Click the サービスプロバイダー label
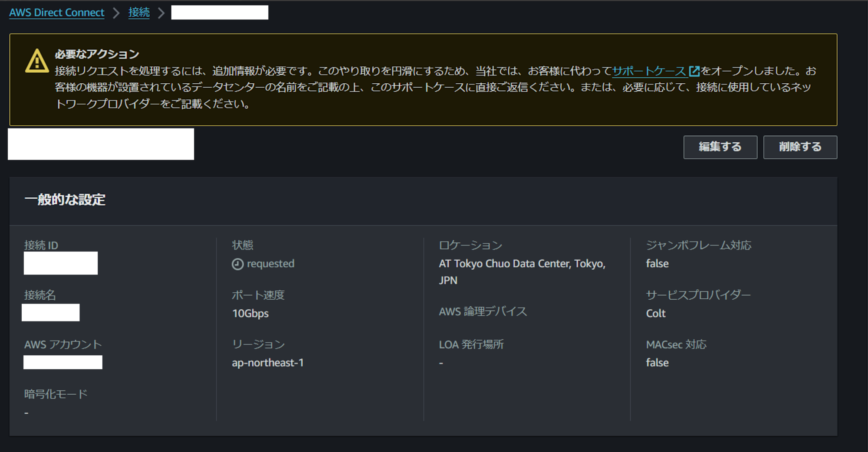868x452 pixels. [698, 295]
